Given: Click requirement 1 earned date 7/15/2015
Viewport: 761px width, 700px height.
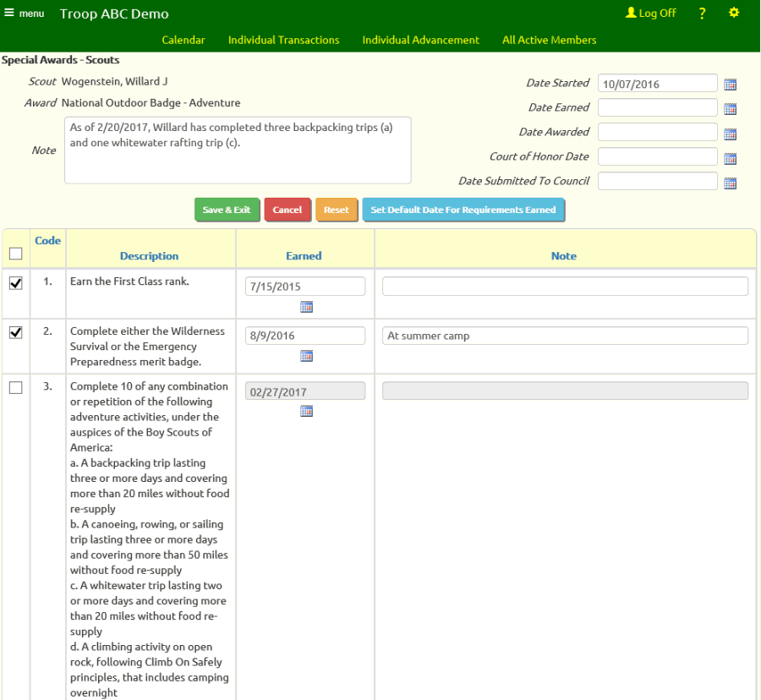Looking at the screenshot, I should (304, 287).
